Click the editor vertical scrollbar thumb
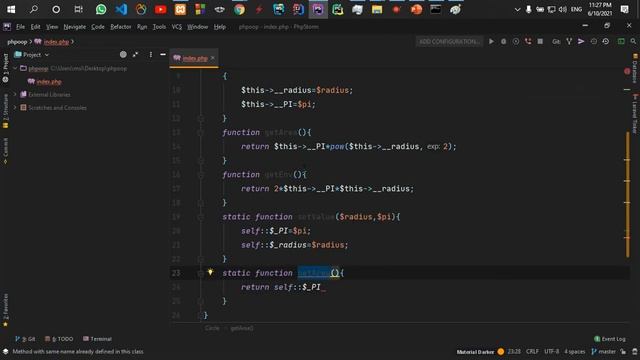Image resolution: width=640 pixels, height=360 pixels. 628,194
